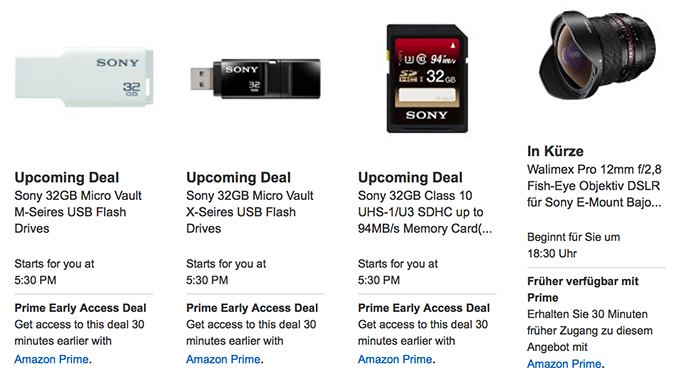
Task: Open the Walimex fish-eye lens image
Action: click(597, 55)
